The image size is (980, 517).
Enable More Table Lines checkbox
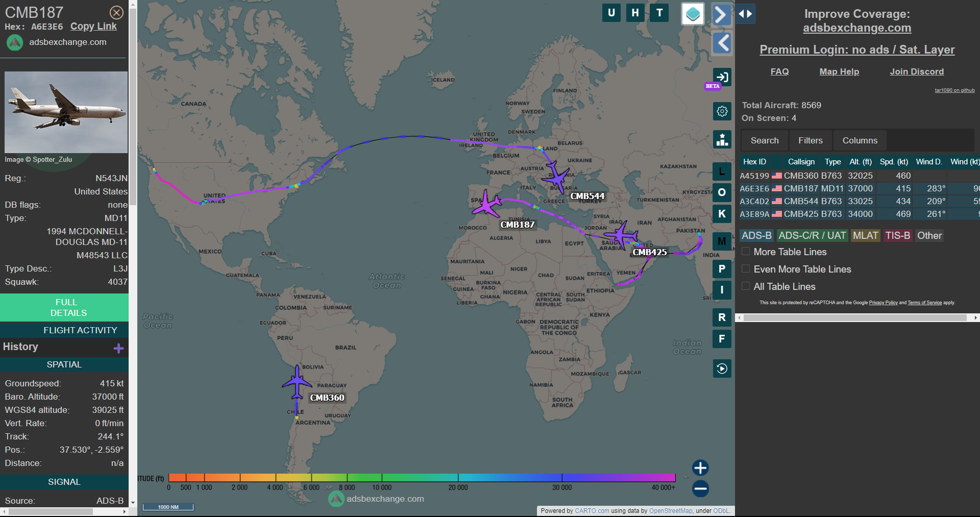coord(746,252)
